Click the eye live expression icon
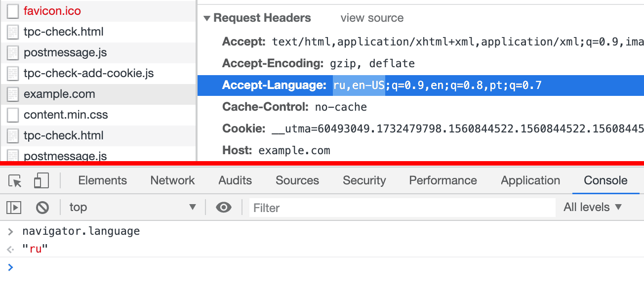This screenshot has width=644, height=300. (224, 208)
